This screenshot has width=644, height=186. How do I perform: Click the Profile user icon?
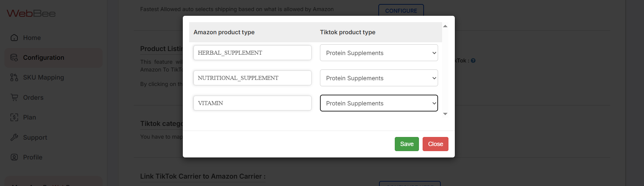(14, 157)
